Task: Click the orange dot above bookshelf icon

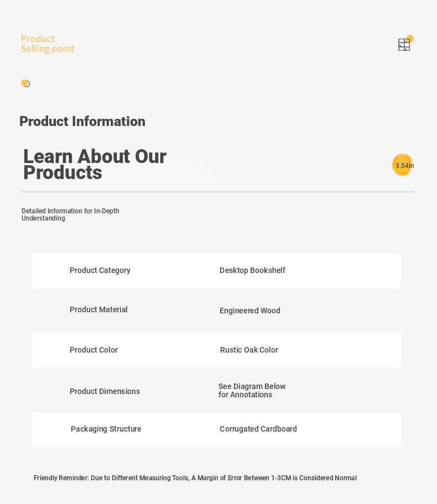Action: [410, 39]
